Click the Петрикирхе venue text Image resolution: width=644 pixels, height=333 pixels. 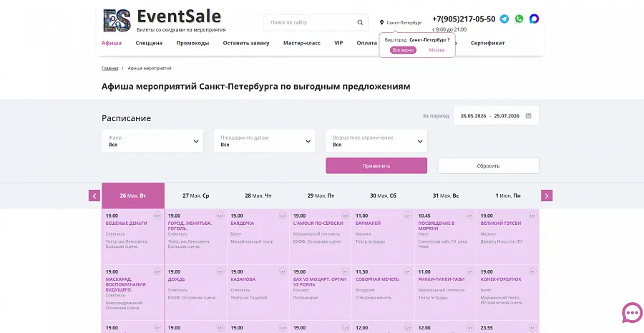(x=306, y=298)
